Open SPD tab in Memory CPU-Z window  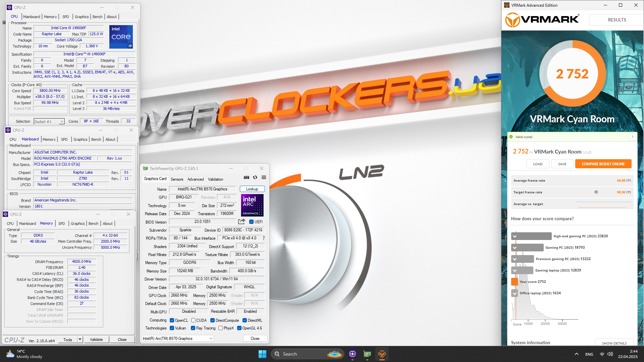62,224
